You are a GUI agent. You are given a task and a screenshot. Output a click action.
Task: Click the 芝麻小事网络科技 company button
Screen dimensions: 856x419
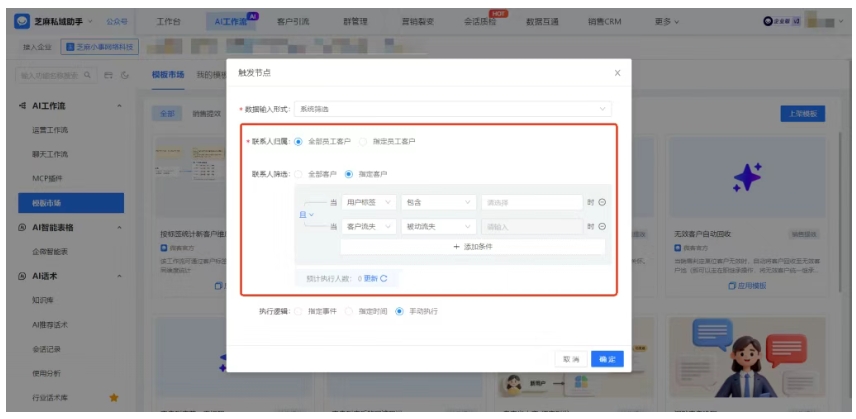point(100,47)
